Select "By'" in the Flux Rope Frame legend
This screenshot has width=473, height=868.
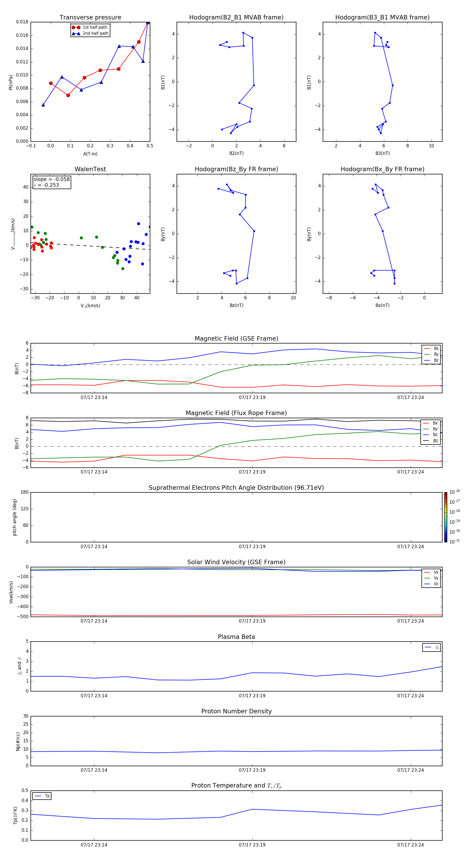[x=431, y=429]
